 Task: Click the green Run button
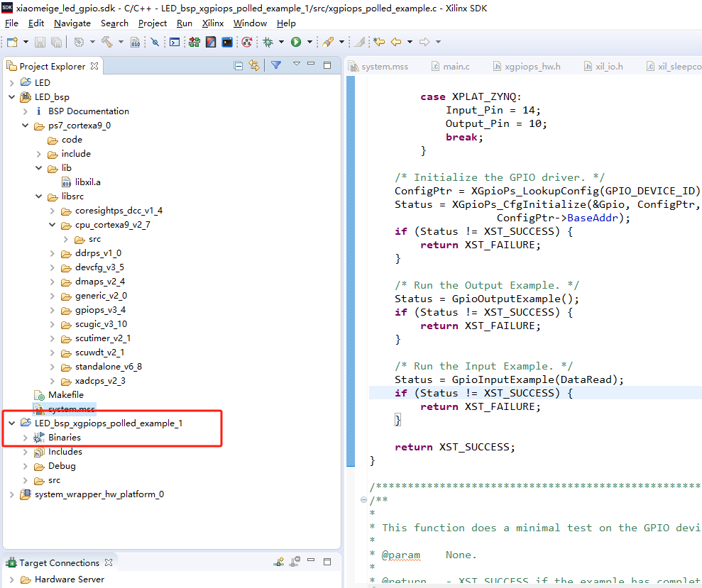(x=296, y=42)
